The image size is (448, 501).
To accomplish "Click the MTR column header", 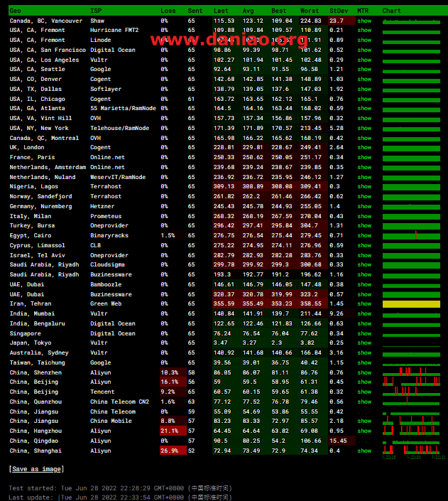I will coord(363,11).
